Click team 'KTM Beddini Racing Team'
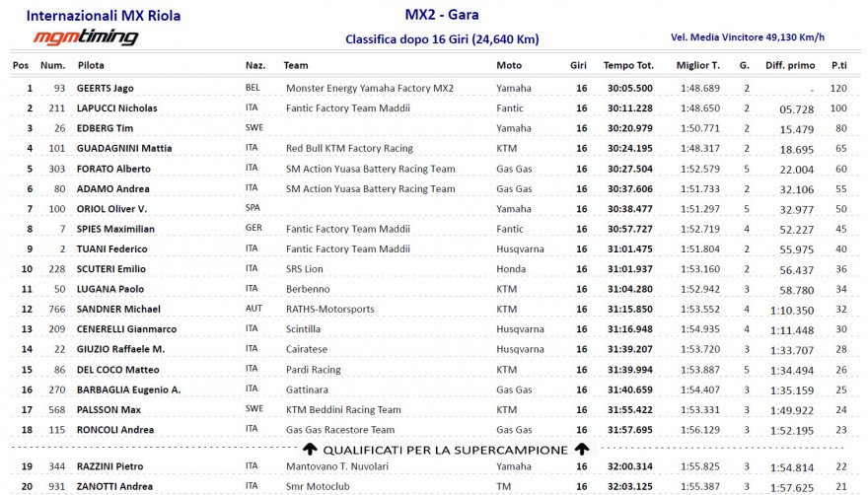This screenshot has height=495, width=868. [x=343, y=410]
